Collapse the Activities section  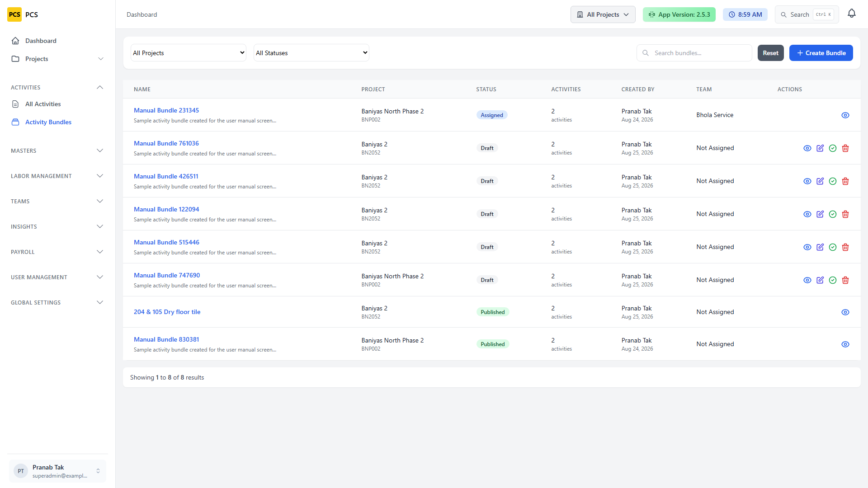click(58, 87)
